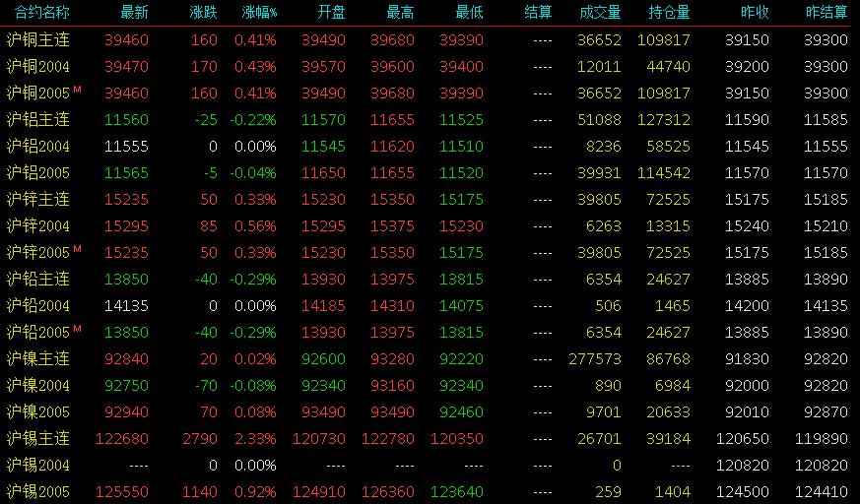The width and height of the screenshot is (860, 504).
Task: Click the M marker beside 沪铅2005
Action: click(78, 328)
